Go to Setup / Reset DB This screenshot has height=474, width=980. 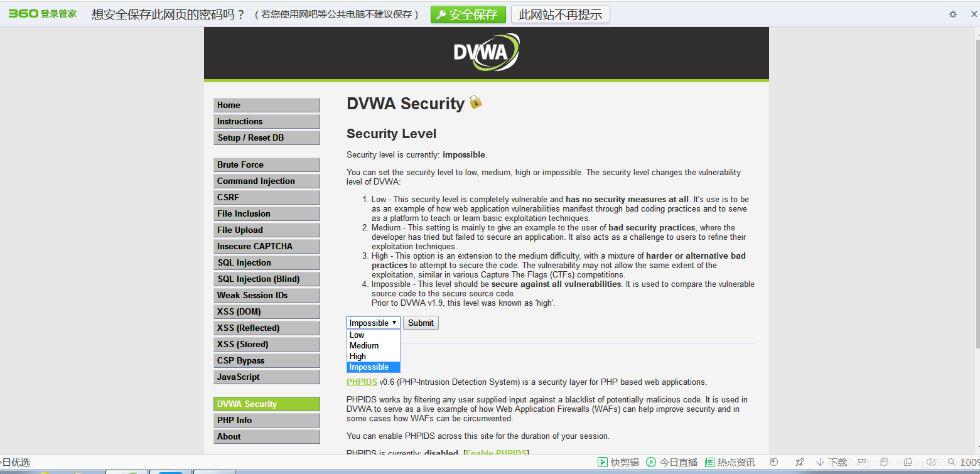[267, 137]
